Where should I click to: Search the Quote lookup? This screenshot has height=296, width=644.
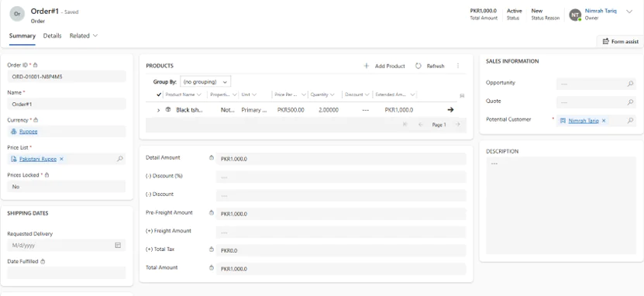630,102
